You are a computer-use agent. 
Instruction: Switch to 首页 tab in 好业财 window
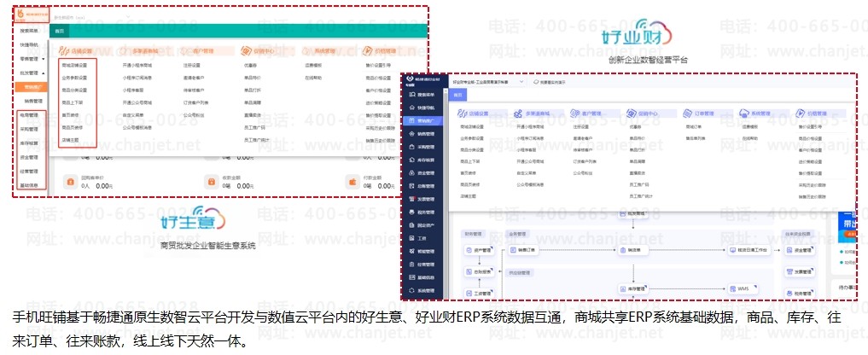point(457,96)
